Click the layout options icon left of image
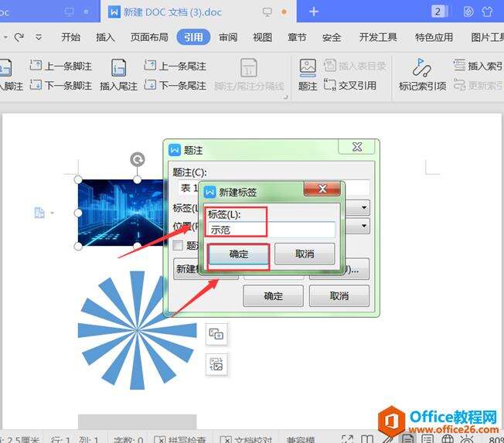This screenshot has width=504, height=443. (39, 213)
